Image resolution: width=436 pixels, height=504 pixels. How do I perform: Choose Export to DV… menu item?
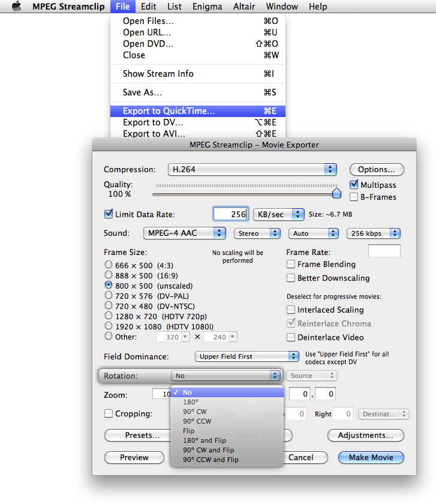(x=197, y=122)
